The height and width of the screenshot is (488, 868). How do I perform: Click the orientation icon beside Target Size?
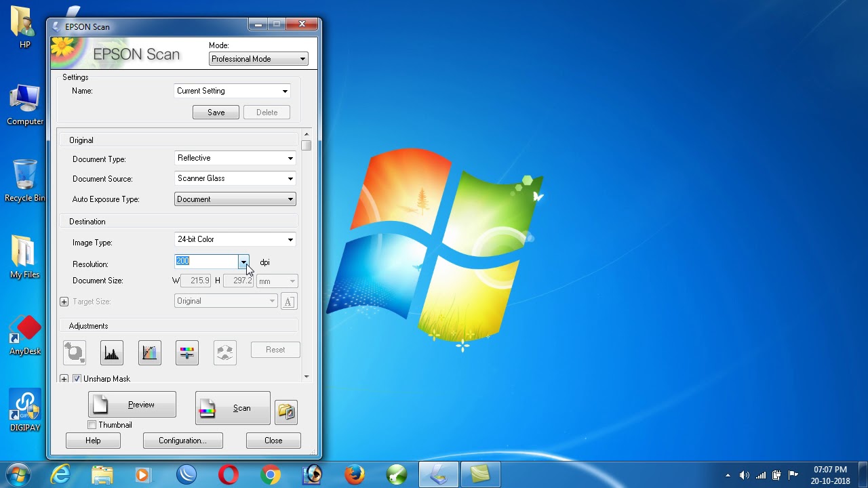click(x=288, y=302)
